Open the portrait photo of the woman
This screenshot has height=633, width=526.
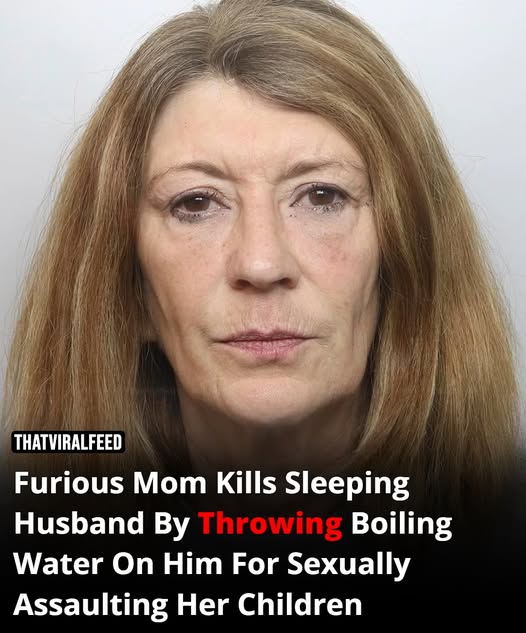click(x=262, y=226)
